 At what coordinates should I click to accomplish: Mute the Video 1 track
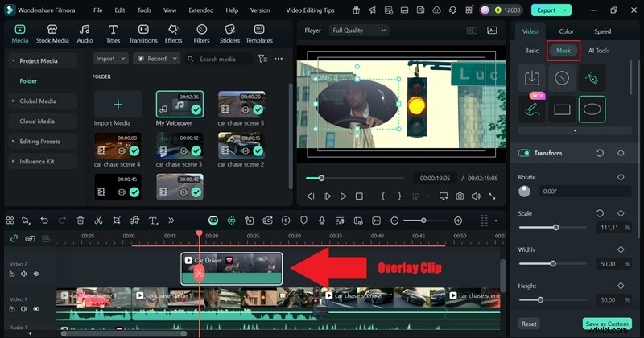(24, 309)
